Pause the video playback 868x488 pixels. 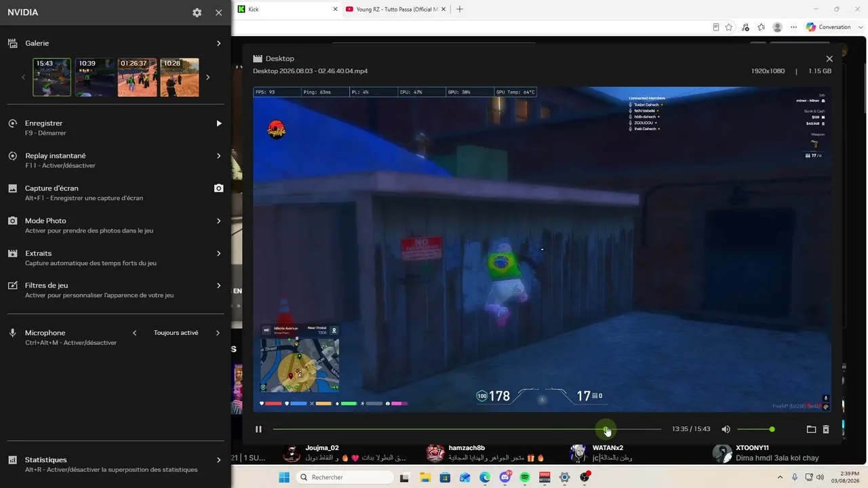(x=258, y=429)
